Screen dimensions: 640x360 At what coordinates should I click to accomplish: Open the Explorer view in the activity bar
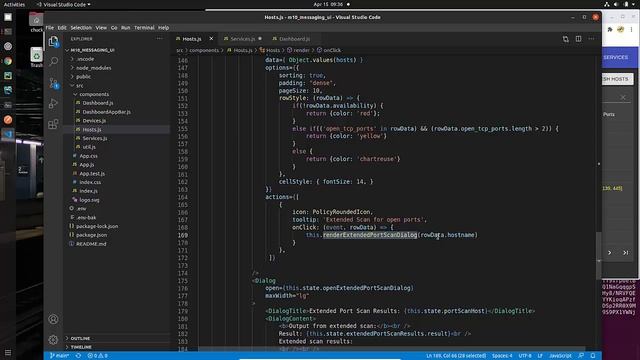coord(53,41)
